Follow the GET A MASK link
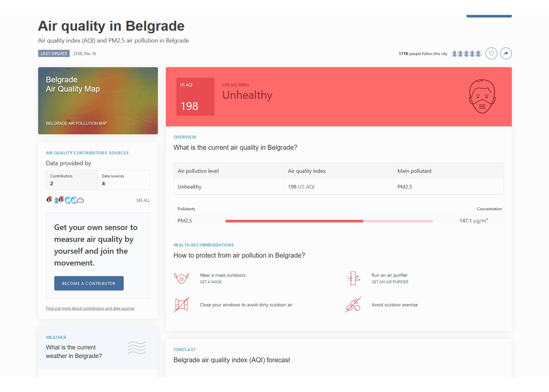Image resolution: width=549 pixels, height=392 pixels. coord(211,282)
